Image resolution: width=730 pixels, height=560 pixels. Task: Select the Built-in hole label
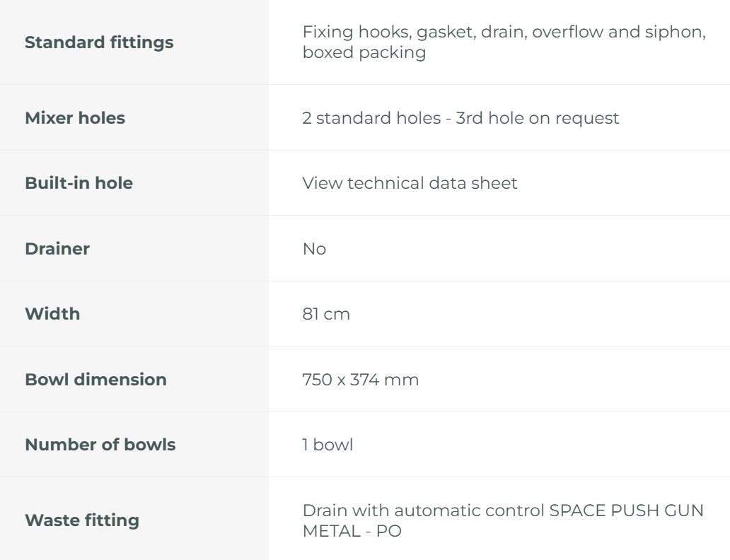tap(79, 183)
